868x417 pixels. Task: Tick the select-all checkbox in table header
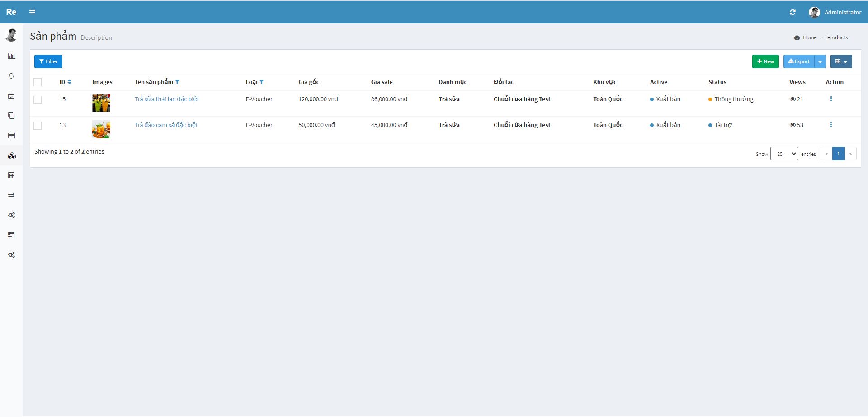pos(38,82)
